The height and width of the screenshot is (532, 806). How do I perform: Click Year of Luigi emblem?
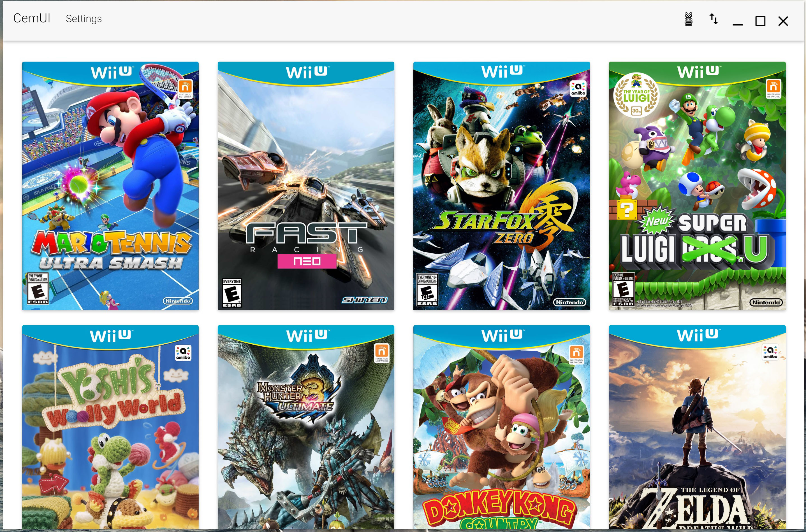636,95
